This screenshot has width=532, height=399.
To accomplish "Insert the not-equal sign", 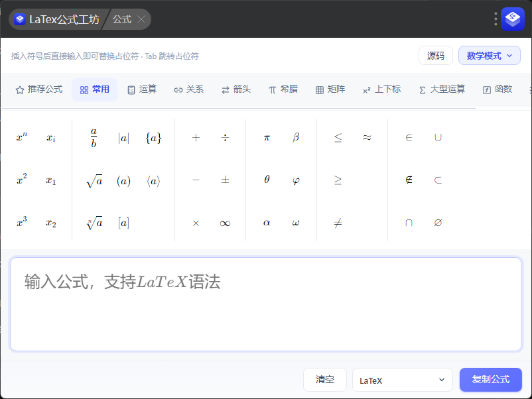I will 338,223.
